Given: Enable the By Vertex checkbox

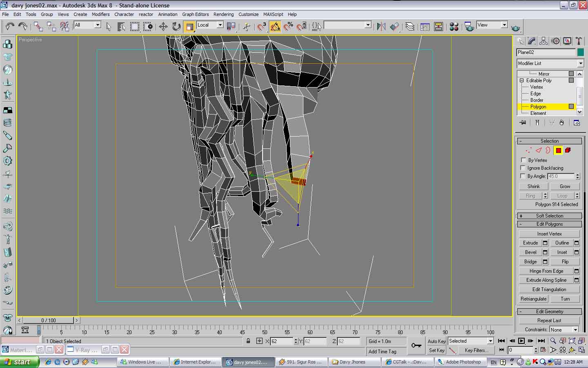Looking at the screenshot, I should 523,160.
